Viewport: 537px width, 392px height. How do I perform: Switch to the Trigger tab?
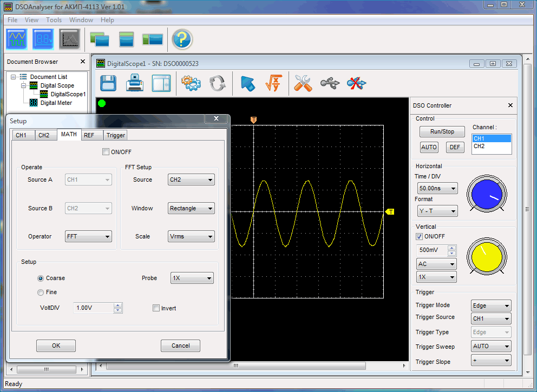(x=115, y=135)
